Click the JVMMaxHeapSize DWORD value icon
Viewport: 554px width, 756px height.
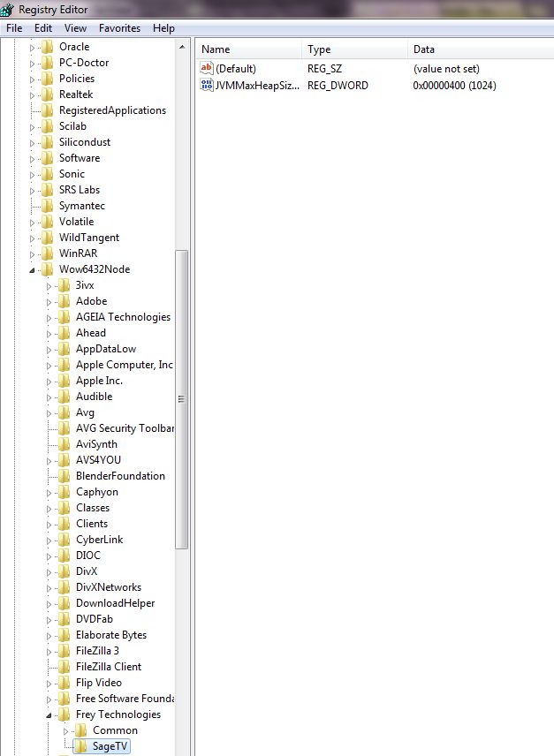pos(207,86)
